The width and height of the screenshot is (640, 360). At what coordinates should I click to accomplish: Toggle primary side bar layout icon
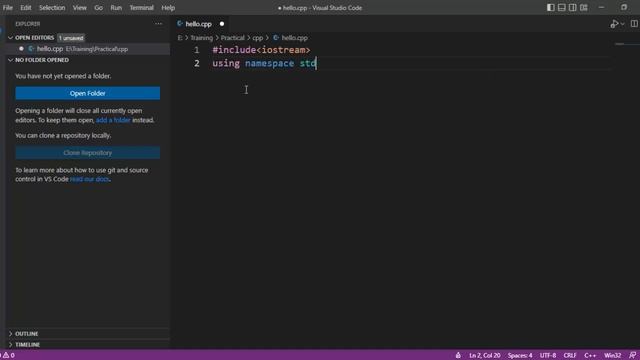(x=551, y=7)
